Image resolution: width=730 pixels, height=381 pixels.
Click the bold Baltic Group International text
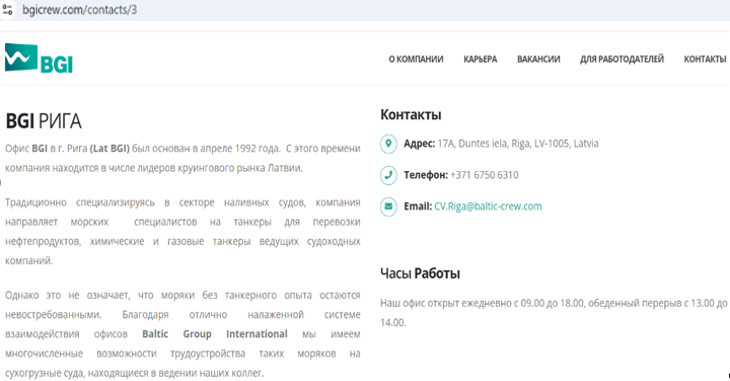click(215, 334)
